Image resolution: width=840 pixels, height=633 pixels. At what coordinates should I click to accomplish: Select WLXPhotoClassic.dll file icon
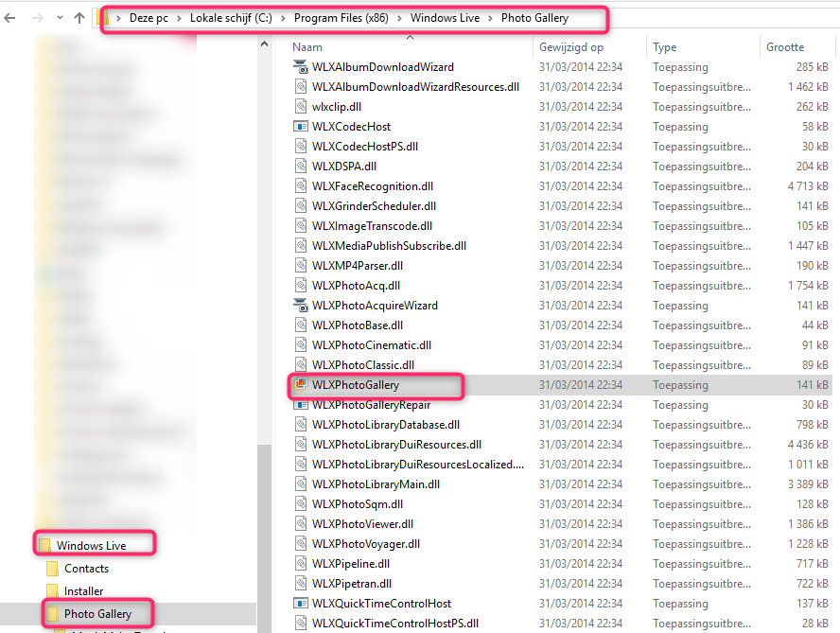pos(301,365)
